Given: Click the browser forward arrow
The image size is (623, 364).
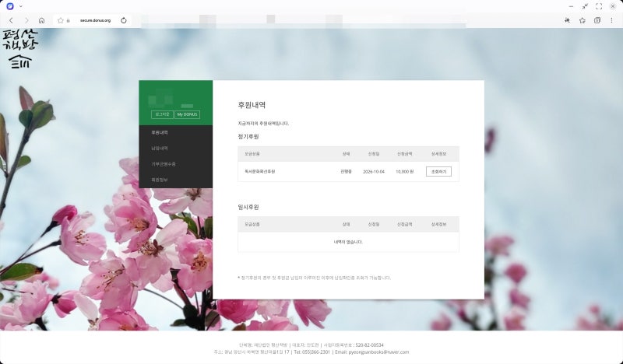Looking at the screenshot, I should pyautogui.click(x=26, y=20).
